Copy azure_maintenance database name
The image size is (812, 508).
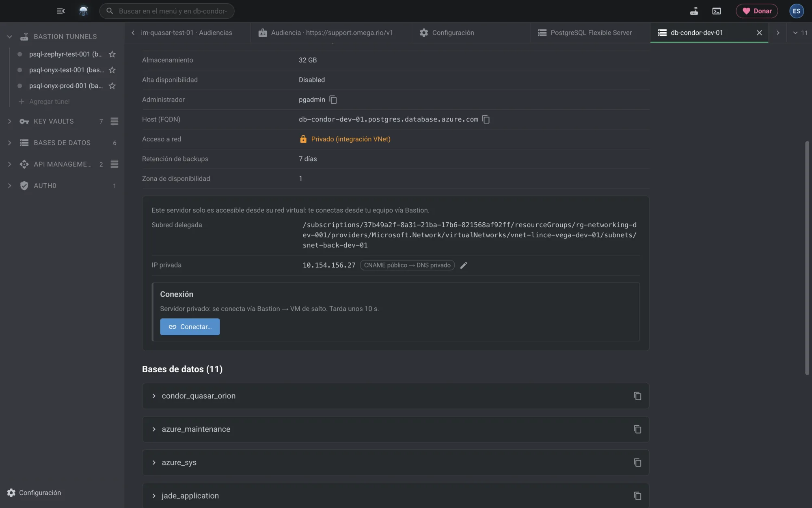(637, 429)
